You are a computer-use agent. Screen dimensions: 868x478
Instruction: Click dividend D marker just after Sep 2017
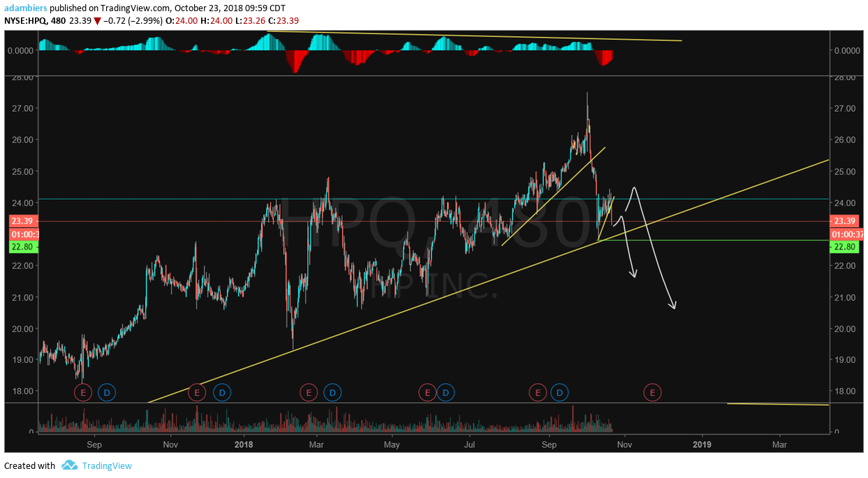click(107, 393)
